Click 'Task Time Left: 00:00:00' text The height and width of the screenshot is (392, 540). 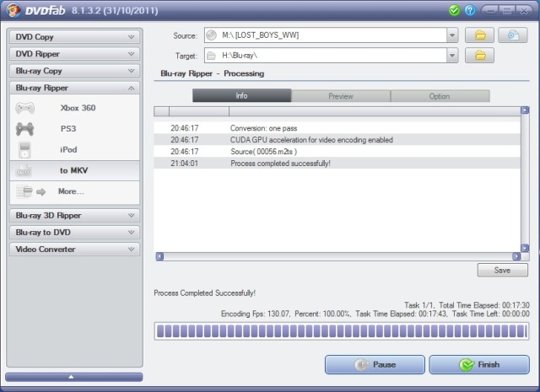coord(491,314)
